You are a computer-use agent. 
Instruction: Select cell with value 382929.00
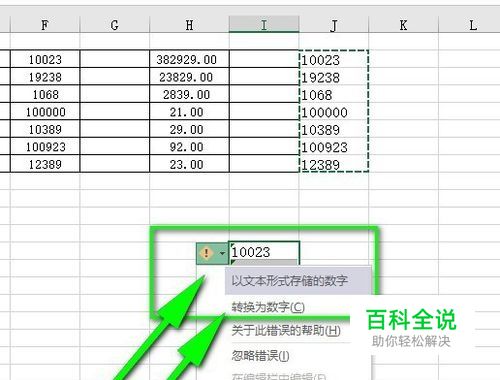click(189, 59)
